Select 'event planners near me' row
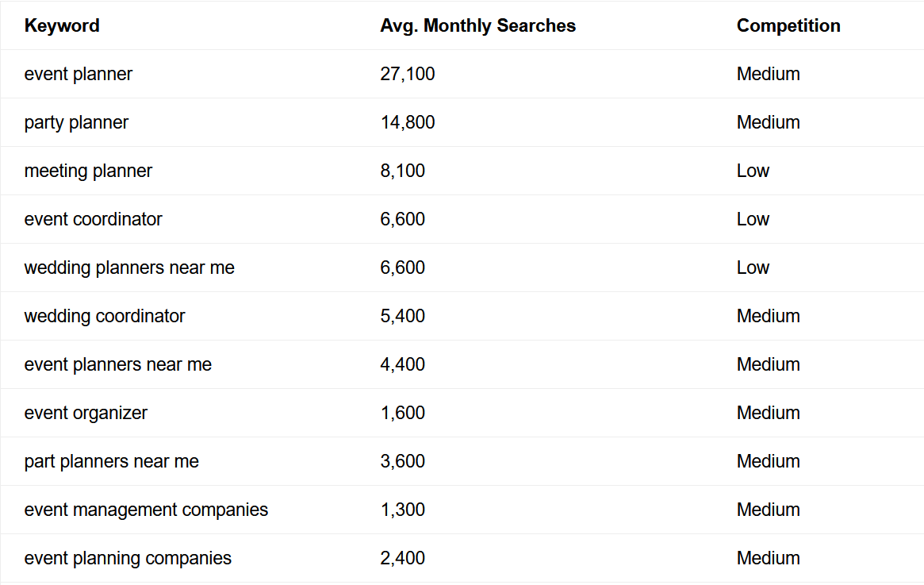This screenshot has height=585, width=924. (118, 364)
